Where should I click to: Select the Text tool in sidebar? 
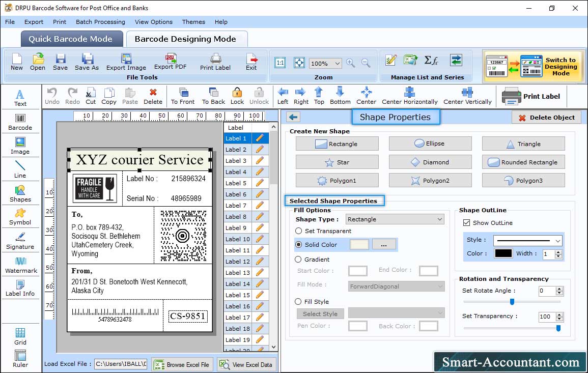point(20,98)
